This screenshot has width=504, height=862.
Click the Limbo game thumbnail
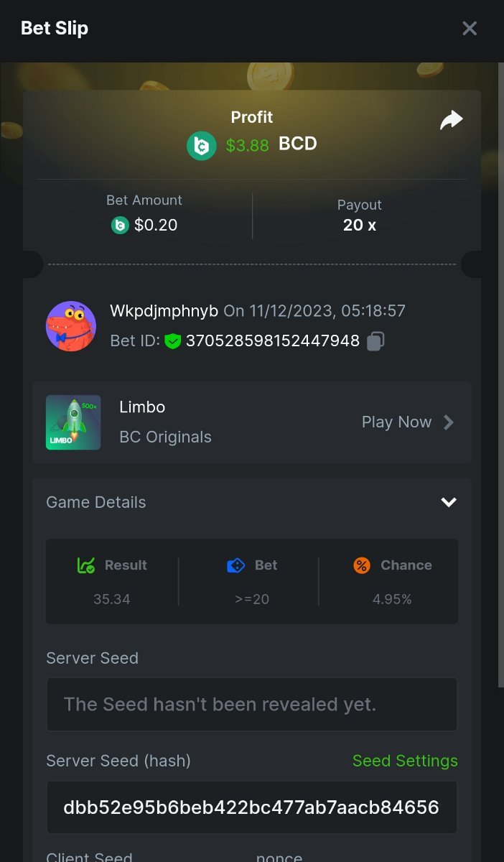[73, 422]
